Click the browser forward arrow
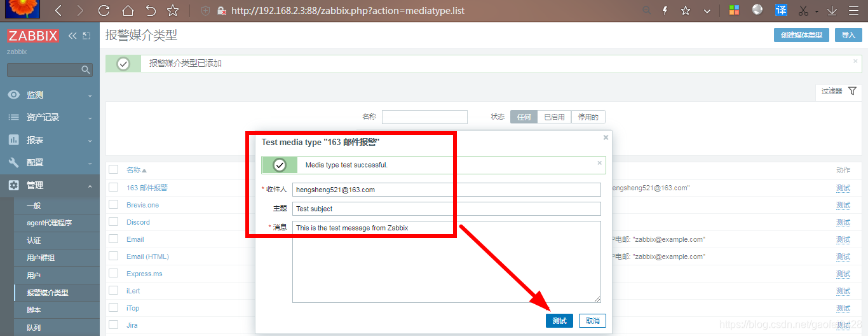 [x=79, y=11]
